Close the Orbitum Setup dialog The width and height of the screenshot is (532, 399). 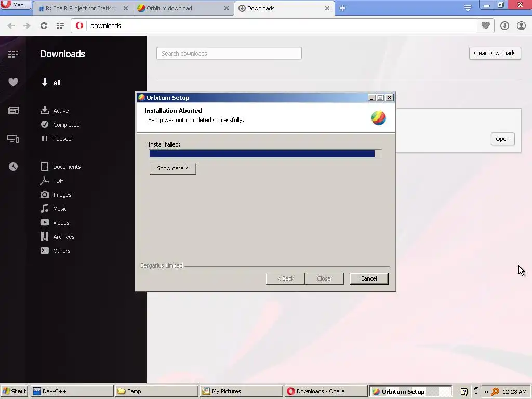tap(390, 98)
